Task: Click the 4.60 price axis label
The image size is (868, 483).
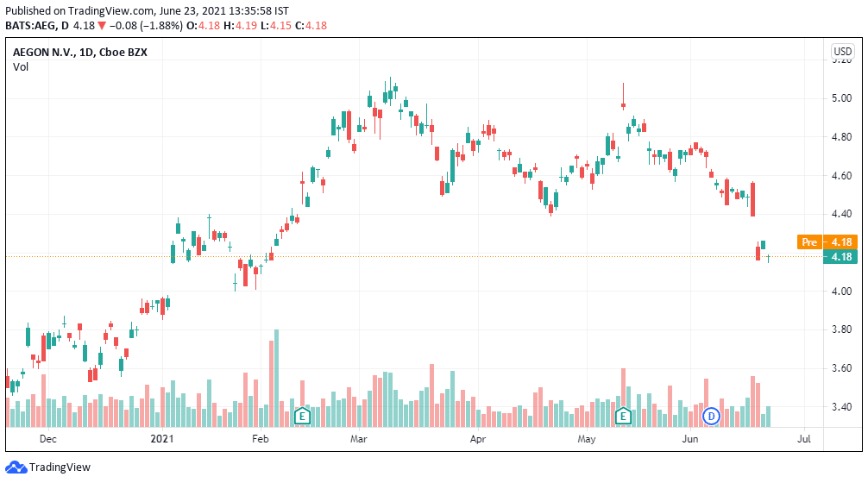Action: point(841,176)
